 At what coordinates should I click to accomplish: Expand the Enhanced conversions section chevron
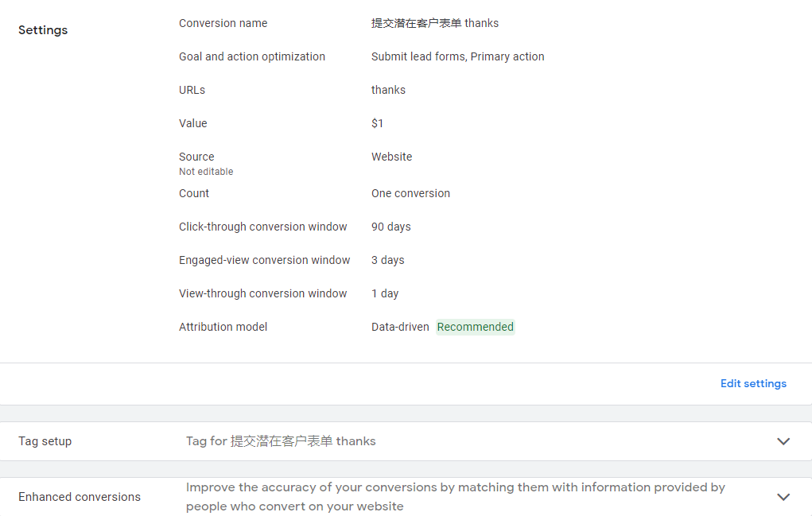[783, 497]
